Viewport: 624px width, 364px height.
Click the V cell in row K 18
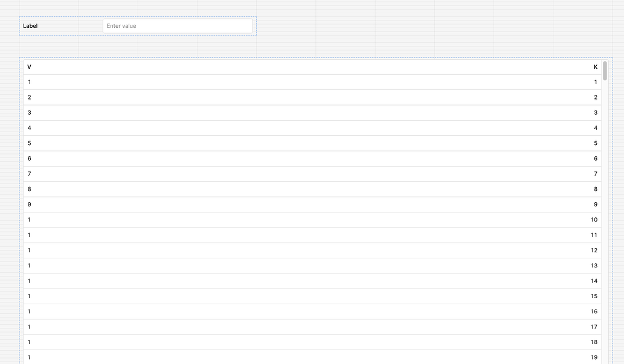coord(29,342)
